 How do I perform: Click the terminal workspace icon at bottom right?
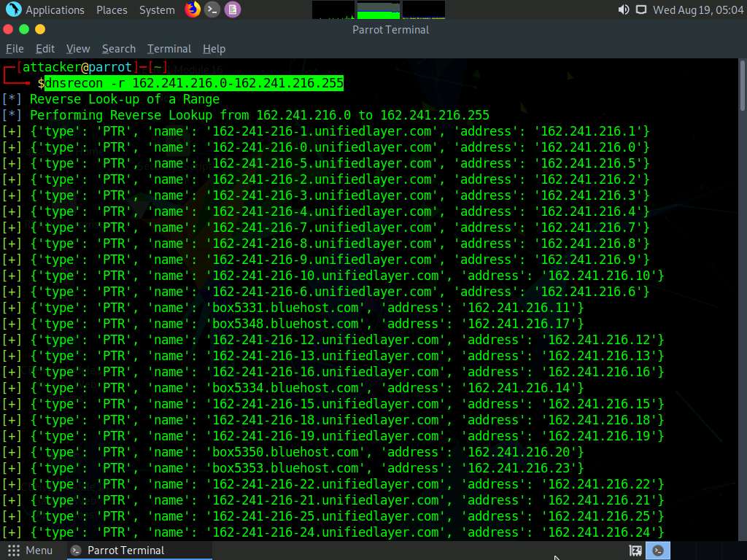[x=658, y=551]
